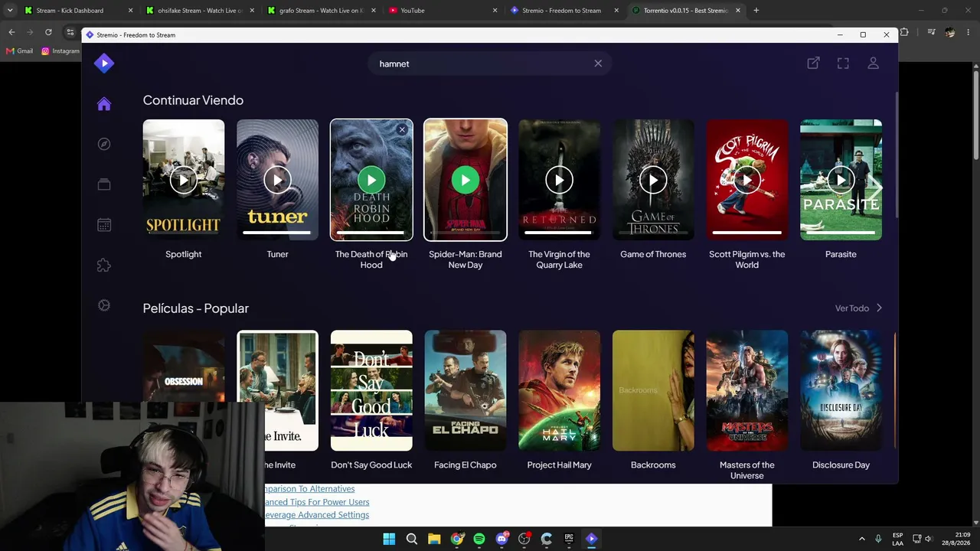Open Project Hail Mary poster

pyautogui.click(x=559, y=390)
